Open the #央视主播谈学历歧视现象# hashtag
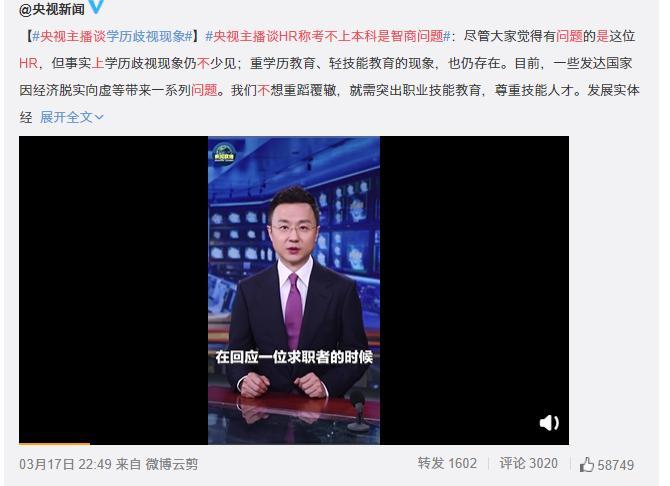This screenshot has height=486, width=670. (x=113, y=36)
